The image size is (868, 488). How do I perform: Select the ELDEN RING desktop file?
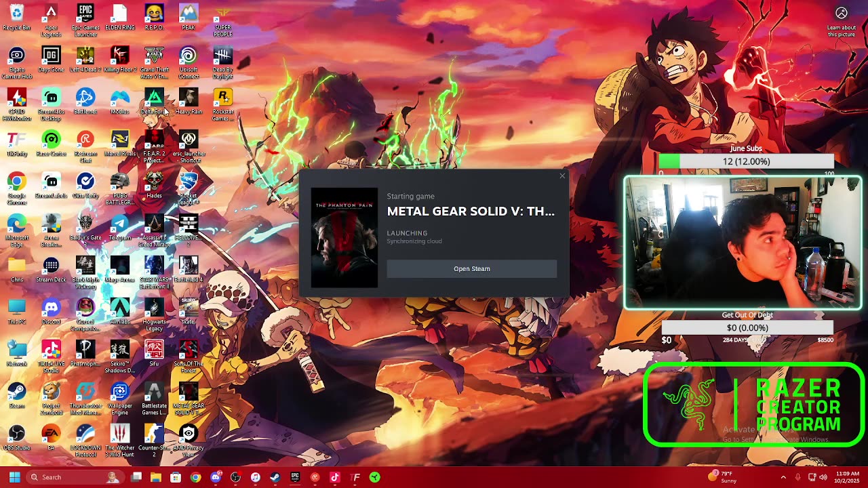tap(119, 18)
